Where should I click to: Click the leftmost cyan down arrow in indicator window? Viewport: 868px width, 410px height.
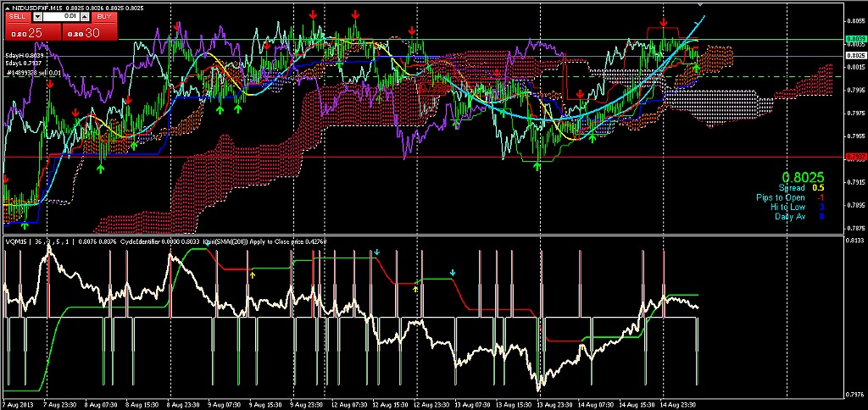[376, 252]
